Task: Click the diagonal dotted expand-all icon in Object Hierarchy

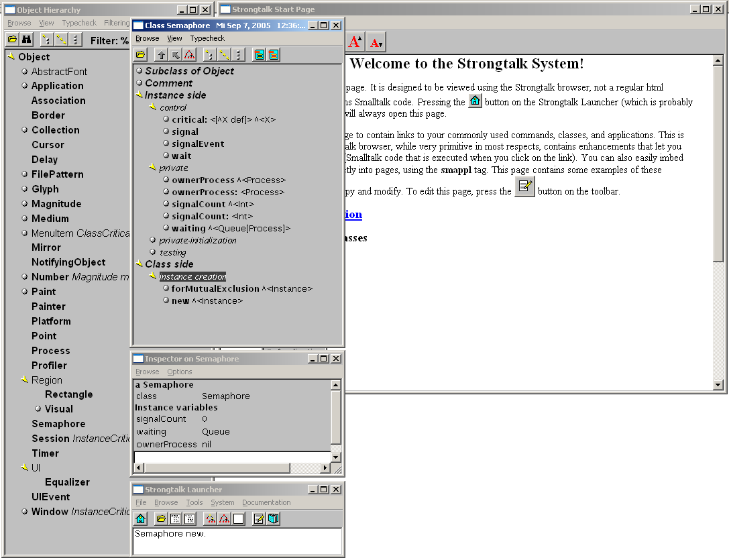Action: click(61, 40)
